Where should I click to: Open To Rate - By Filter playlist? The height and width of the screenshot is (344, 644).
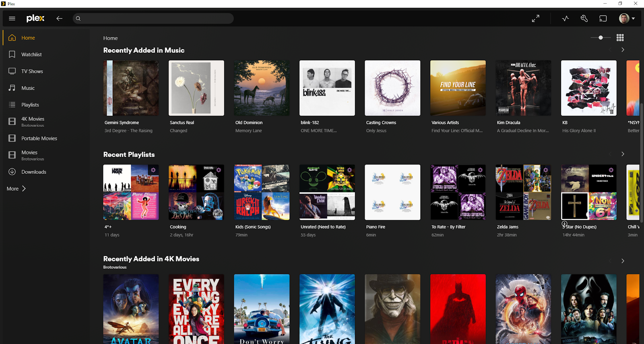click(458, 192)
